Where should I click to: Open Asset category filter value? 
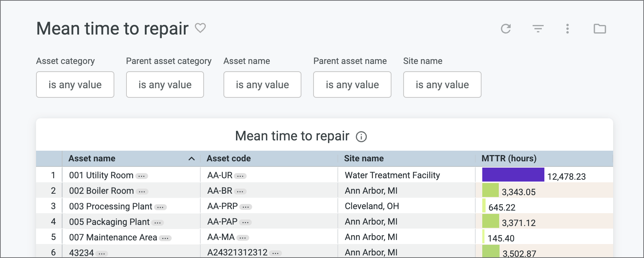75,85
